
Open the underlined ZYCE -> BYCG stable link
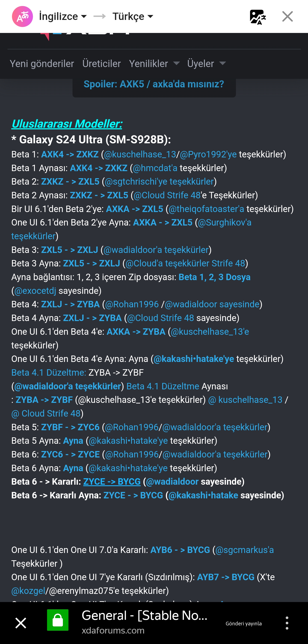click(112, 481)
